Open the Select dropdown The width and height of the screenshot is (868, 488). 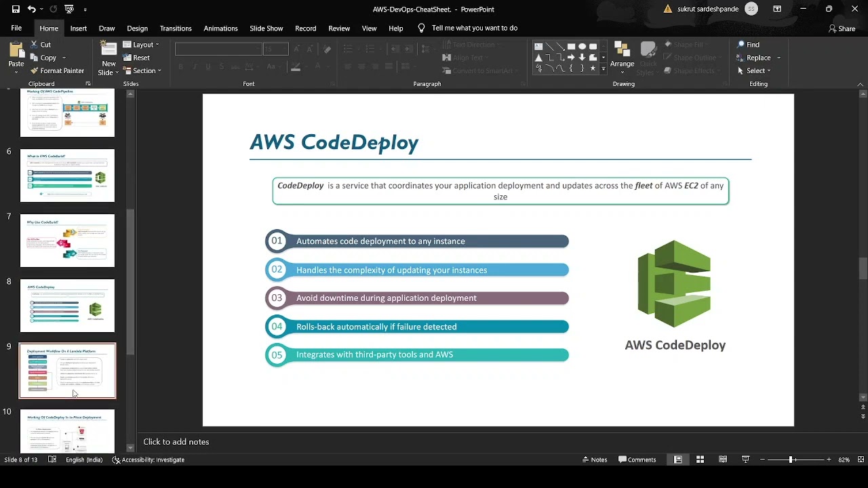(x=754, y=70)
